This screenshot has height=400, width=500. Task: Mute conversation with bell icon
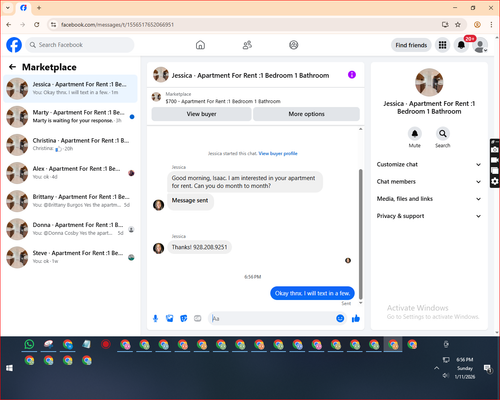[x=414, y=134]
